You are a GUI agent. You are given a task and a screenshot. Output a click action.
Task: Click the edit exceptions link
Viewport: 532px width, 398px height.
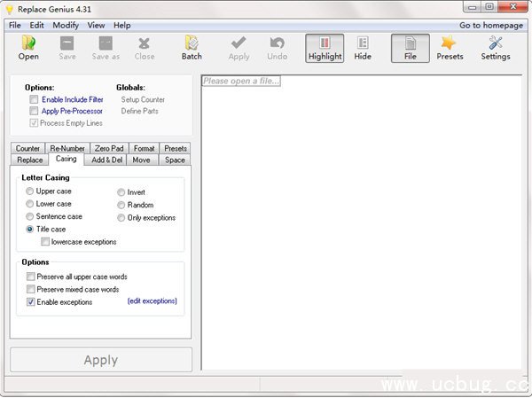pyautogui.click(x=152, y=301)
